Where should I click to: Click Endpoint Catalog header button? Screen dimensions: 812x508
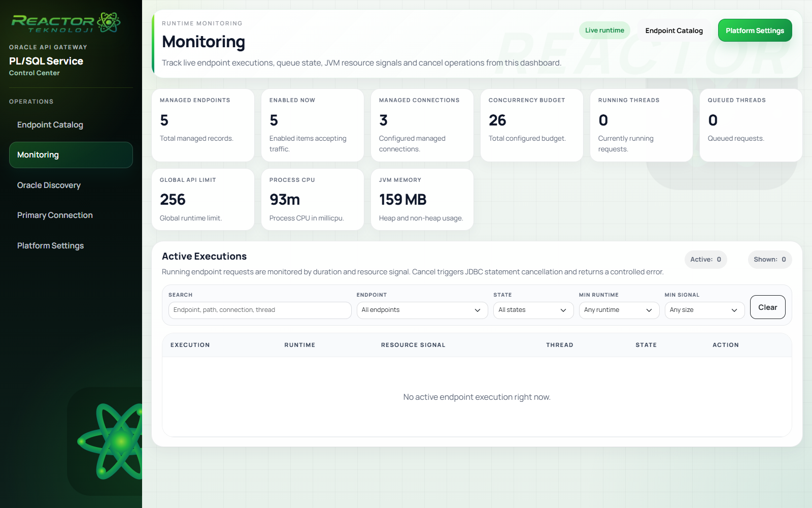click(x=674, y=30)
